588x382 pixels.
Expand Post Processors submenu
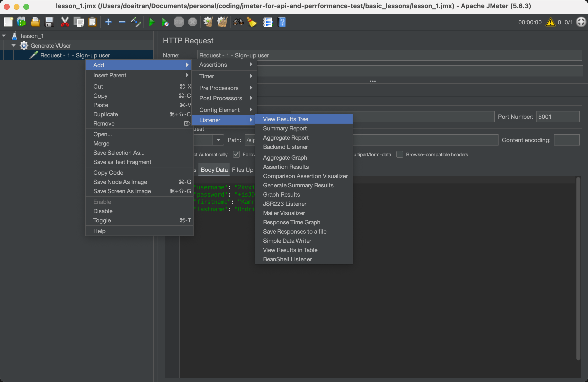point(224,98)
